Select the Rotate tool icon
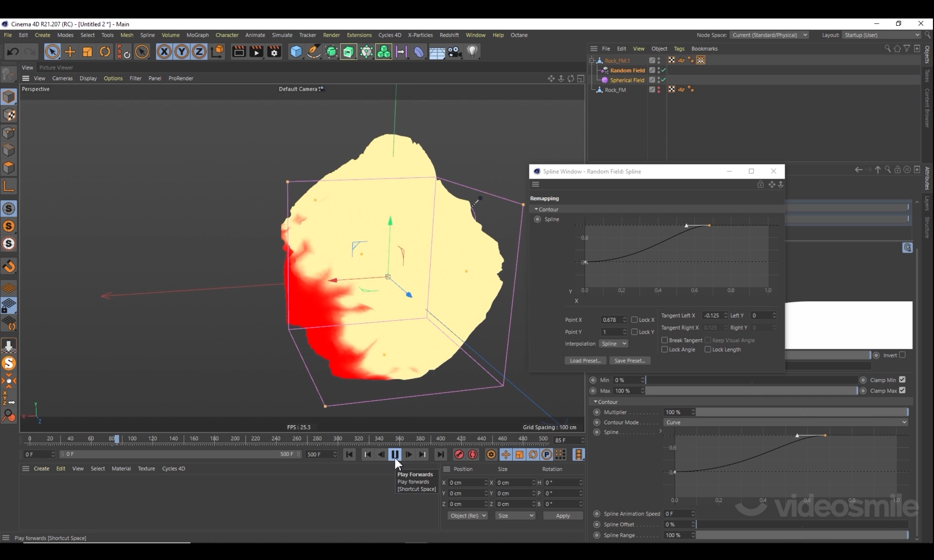Image resolution: width=934 pixels, height=560 pixels. pos(105,52)
